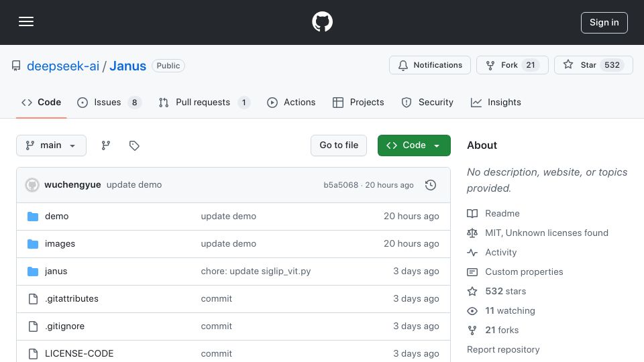View branches via the branch icon
The width and height of the screenshot is (644, 362).
[x=106, y=145]
